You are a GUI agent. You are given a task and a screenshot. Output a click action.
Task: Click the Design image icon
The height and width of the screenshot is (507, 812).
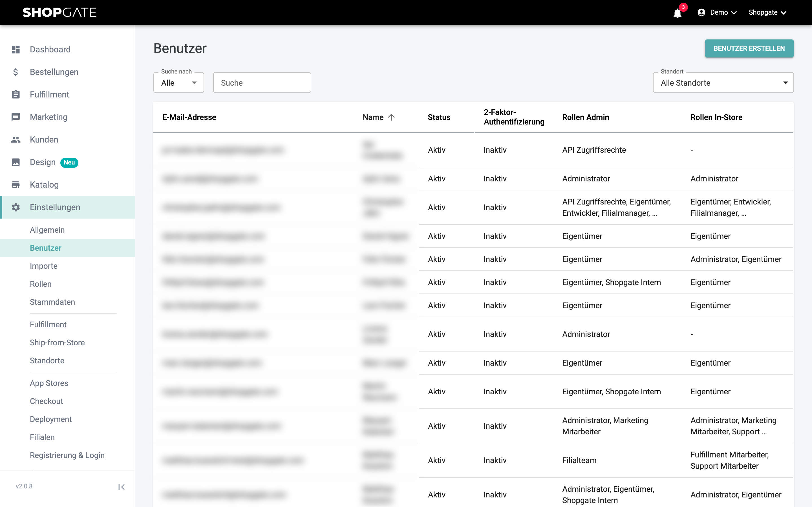(x=16, y=162)
